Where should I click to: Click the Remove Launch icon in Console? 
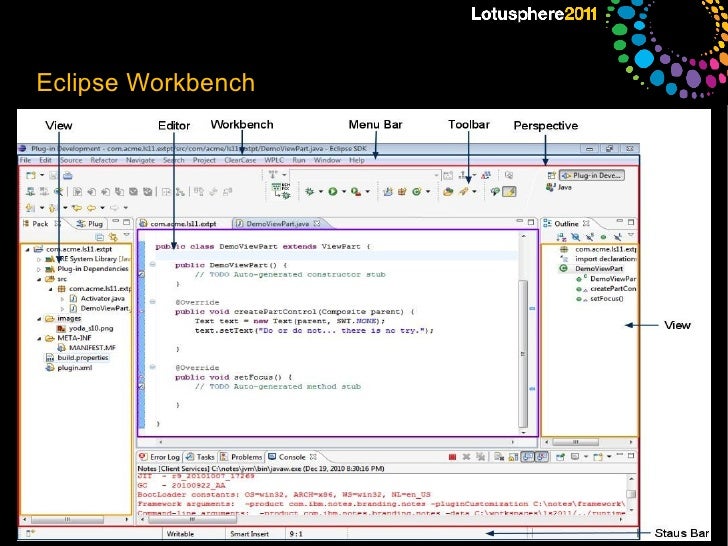466,457
